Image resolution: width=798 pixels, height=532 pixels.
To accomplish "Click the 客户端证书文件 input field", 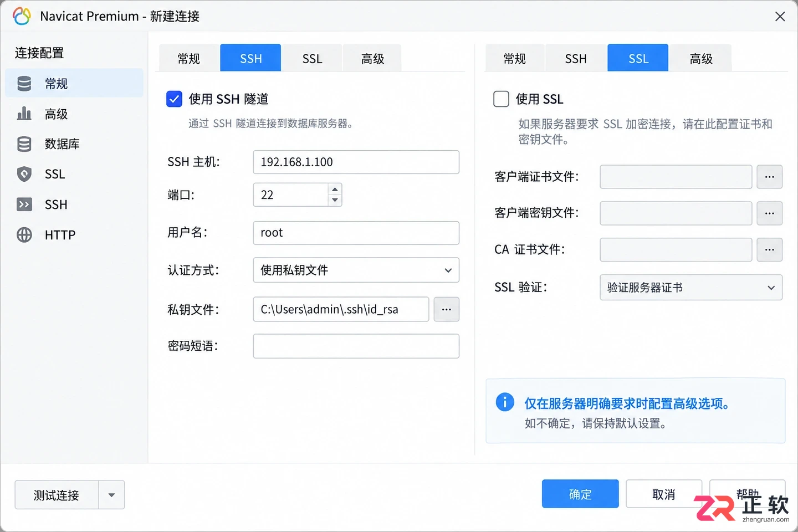I will [x=676, y=177].
